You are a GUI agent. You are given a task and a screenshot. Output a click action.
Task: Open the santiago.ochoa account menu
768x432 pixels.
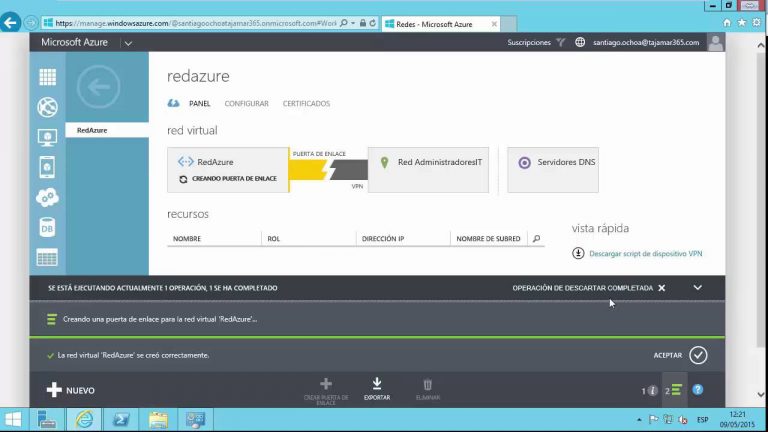646,43
